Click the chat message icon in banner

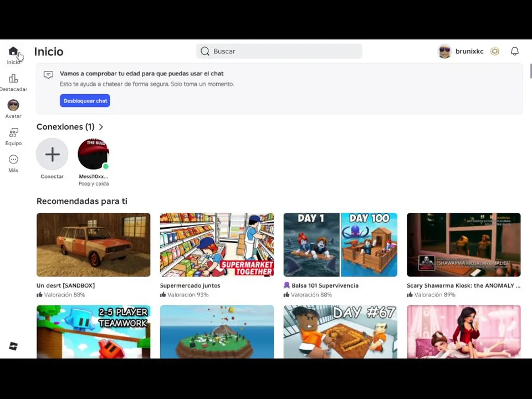(49, 75)
